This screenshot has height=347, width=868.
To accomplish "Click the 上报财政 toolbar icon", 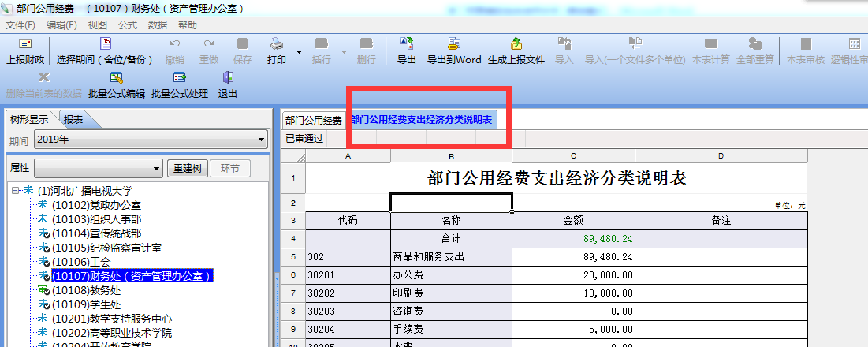I will pos(25,44).
